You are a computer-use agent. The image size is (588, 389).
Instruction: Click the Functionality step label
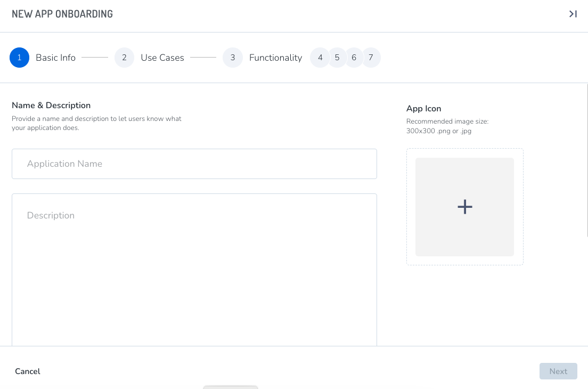(x=275, y=58)
